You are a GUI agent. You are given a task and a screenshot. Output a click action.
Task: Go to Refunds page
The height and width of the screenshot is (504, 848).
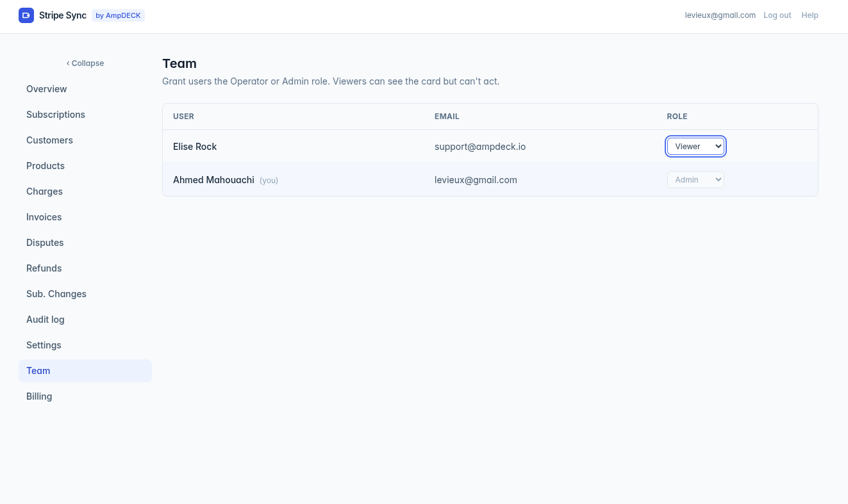[85, 268]
